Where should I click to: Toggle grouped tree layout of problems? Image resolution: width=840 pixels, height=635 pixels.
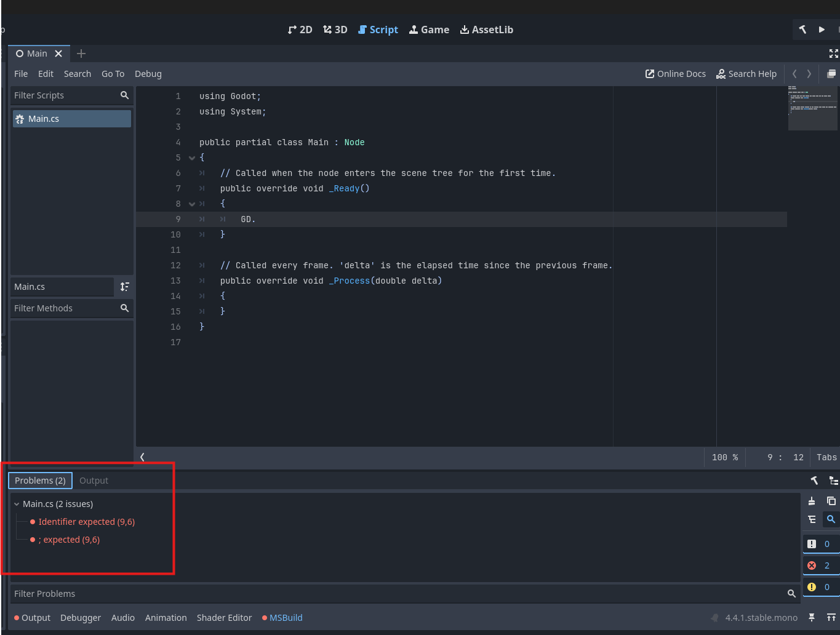[812, 519]
